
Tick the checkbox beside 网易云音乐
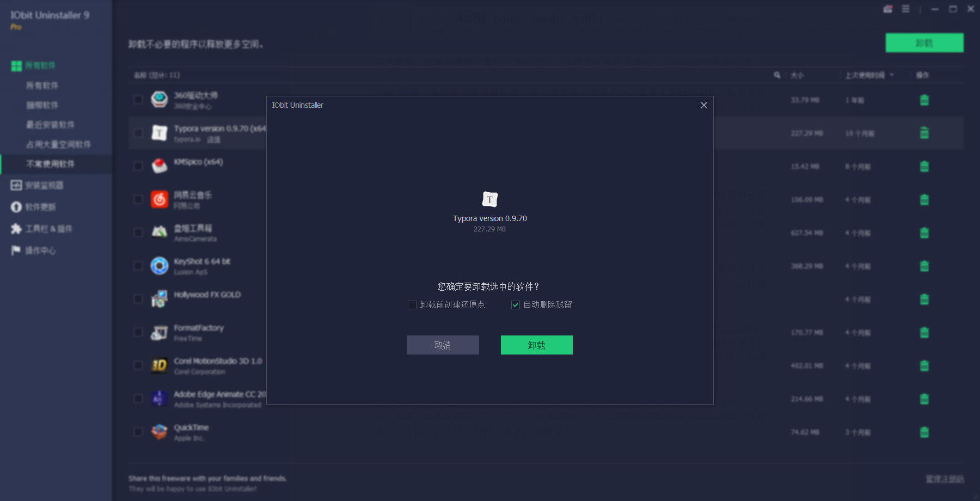tap(138, 199)
